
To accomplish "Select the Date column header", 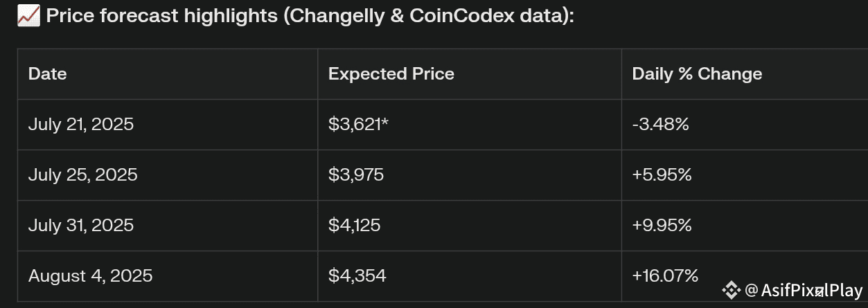I will (48, 74).
